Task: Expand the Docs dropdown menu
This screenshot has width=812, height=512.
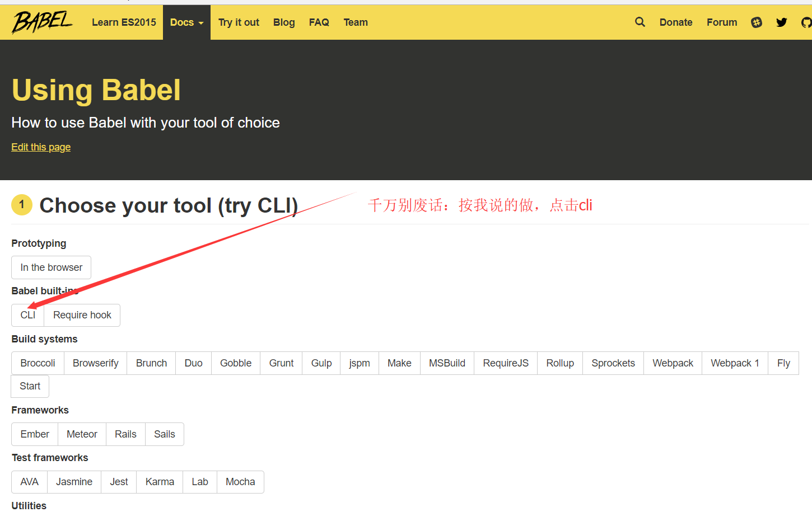Action: (186, 22)
